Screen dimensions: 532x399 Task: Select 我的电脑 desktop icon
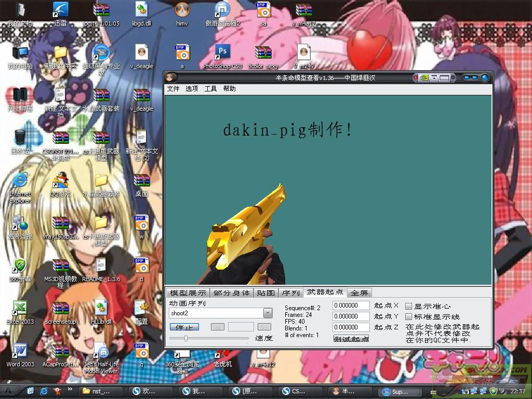point(20,57)
